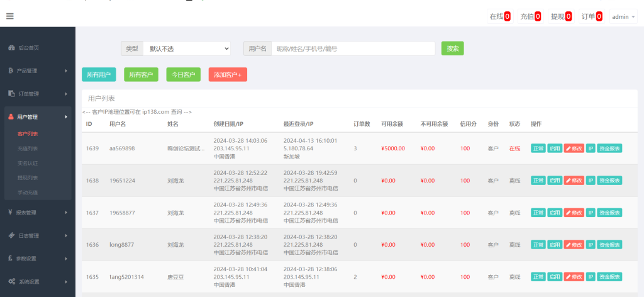Expand the 系统设置 submenu arrow
The height and width of the screenshot is (297, 644).
click(x=66, y=281)
